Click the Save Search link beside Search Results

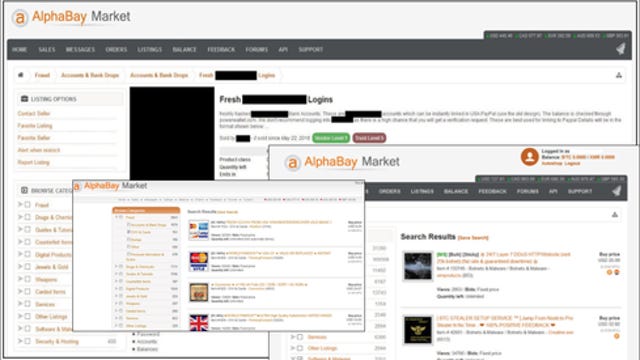pos(473,238)
